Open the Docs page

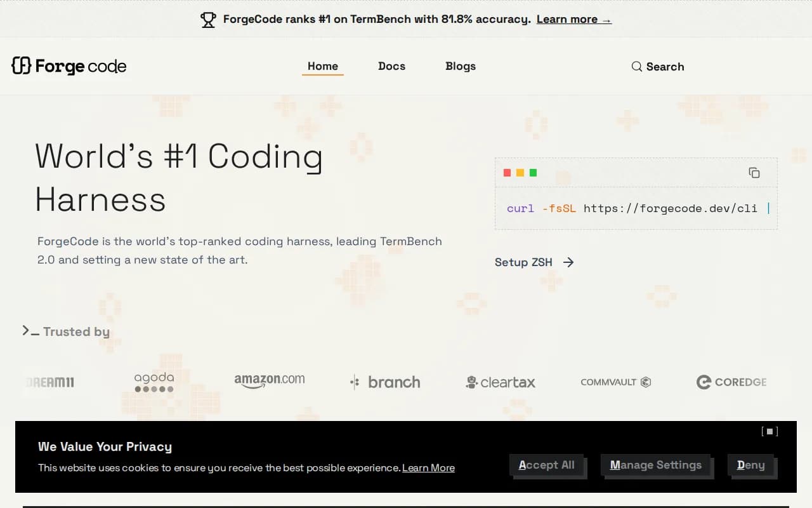point(391,66)
